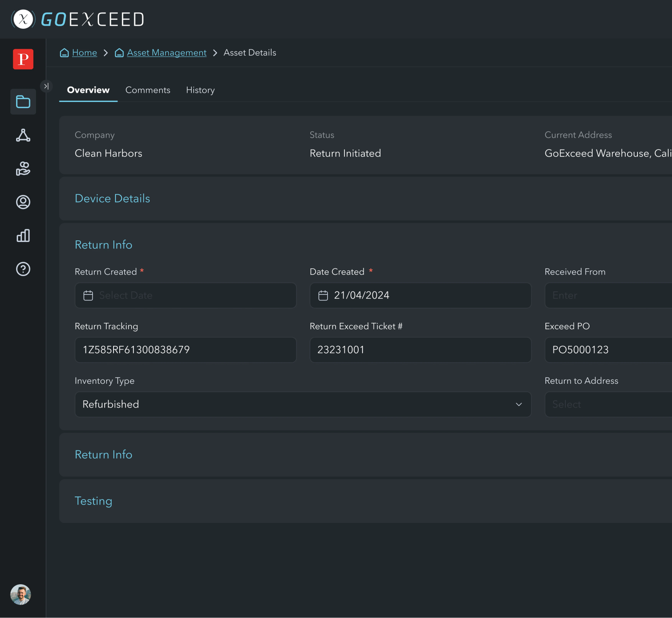The width and height of the screenshot is (672, 618).
Task: Click the Return Exceed Ticket # field
Action: [420, 350]
